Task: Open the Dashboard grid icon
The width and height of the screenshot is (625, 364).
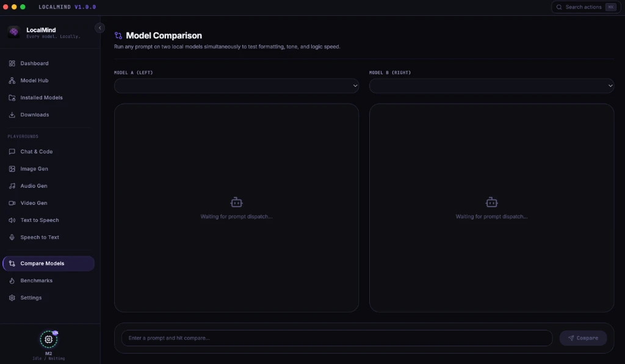Action: tap(12, 63)
